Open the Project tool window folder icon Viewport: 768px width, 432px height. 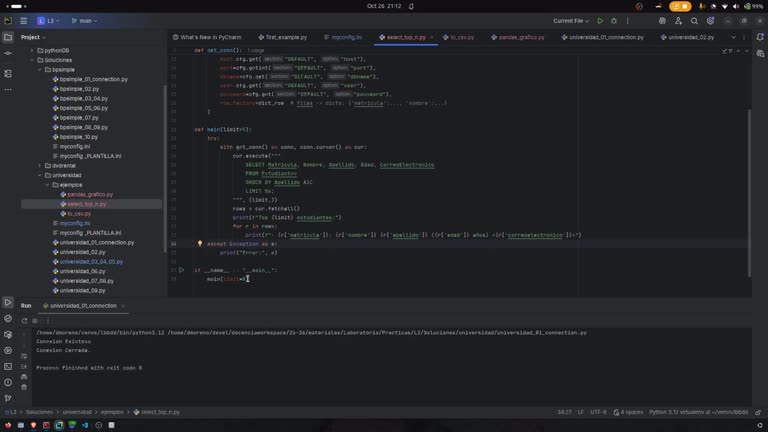[8, 37]
